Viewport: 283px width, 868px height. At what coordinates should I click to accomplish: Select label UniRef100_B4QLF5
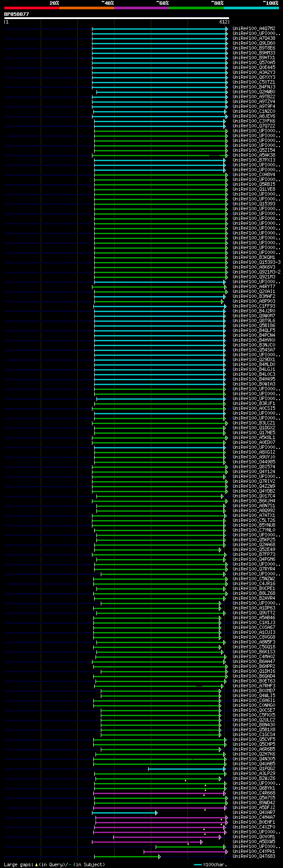[x=254, y=331]
